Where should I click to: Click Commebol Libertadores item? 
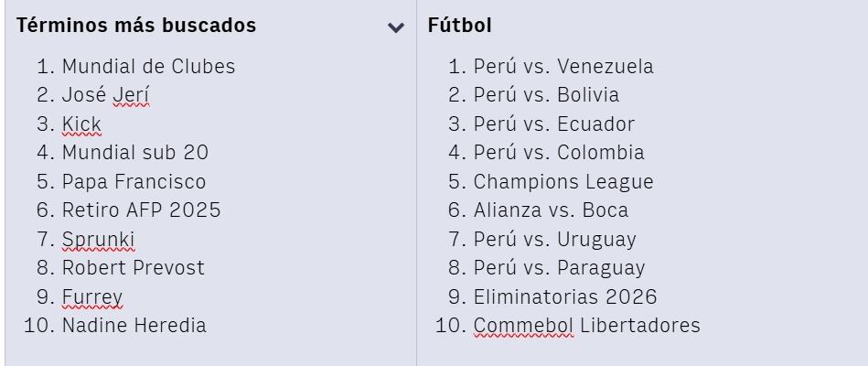pos(586,326)
